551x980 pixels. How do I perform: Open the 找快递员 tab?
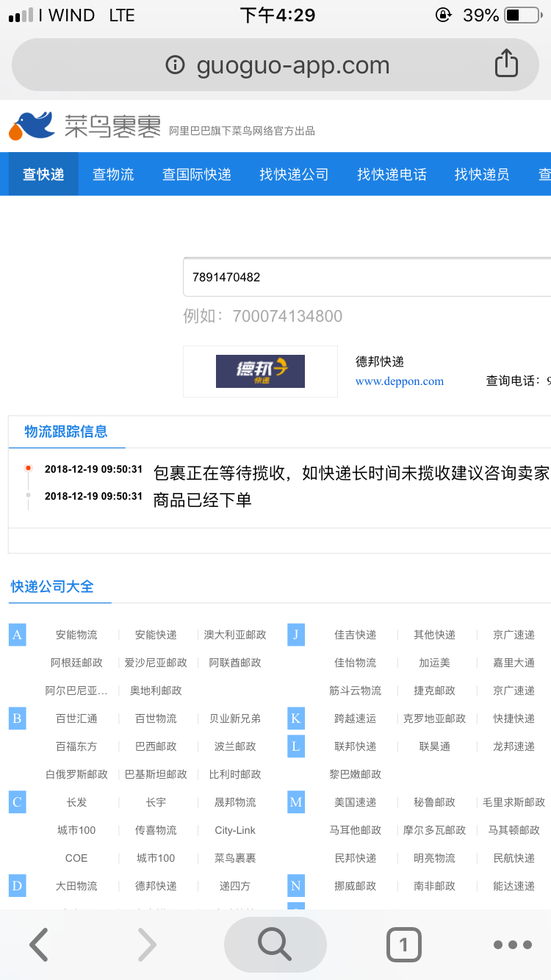[x=482, y=174]
